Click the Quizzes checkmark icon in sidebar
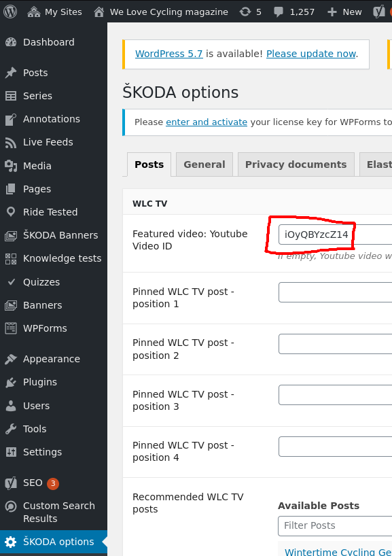392x556 pixels. [x=11, y=281]
